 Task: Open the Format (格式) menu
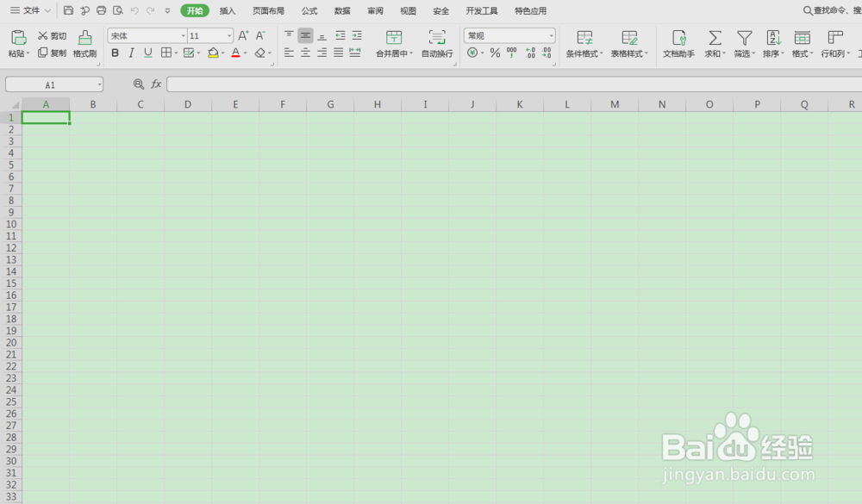[802, 44]
